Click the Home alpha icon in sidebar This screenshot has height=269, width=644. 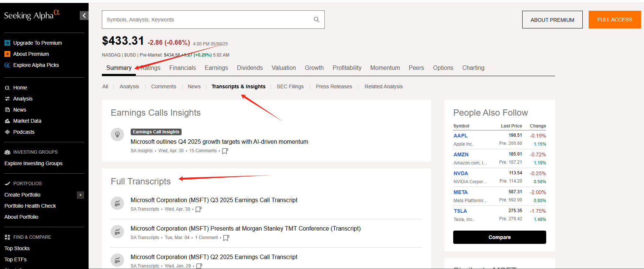pos(7,88)
